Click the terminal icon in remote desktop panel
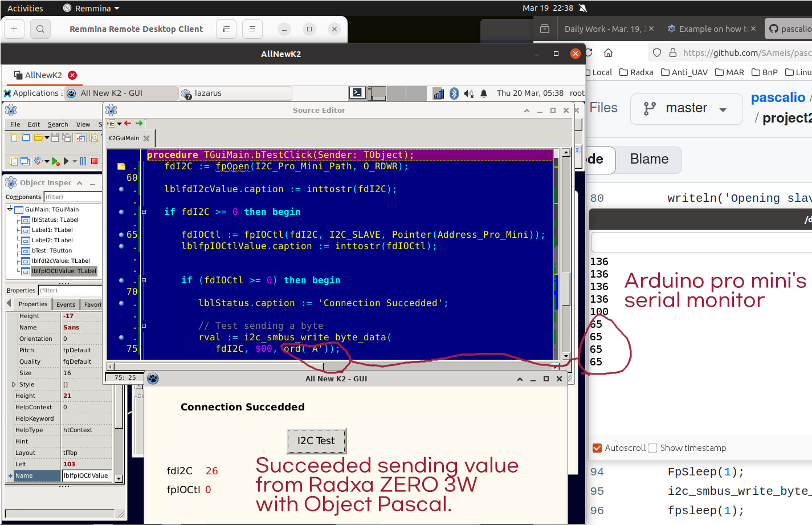 click(357, 93)
